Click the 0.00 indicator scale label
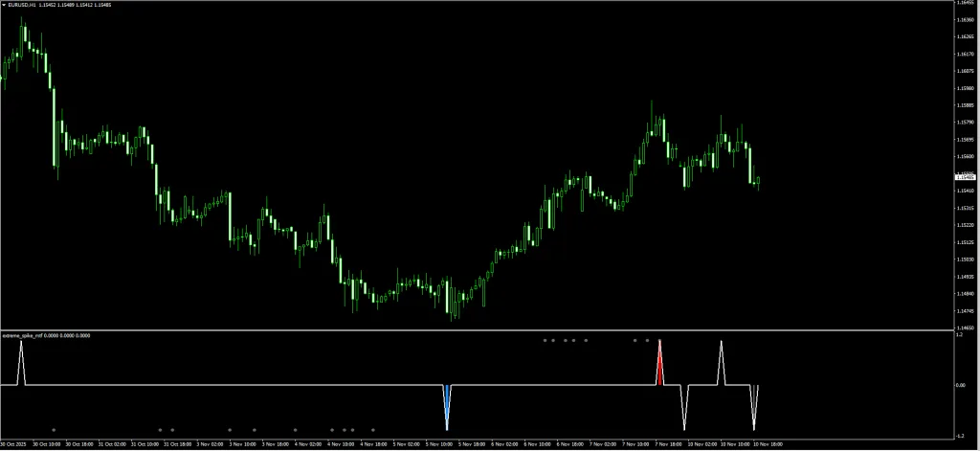Screen dimensions: 980x451 click(x=961, y=385)
